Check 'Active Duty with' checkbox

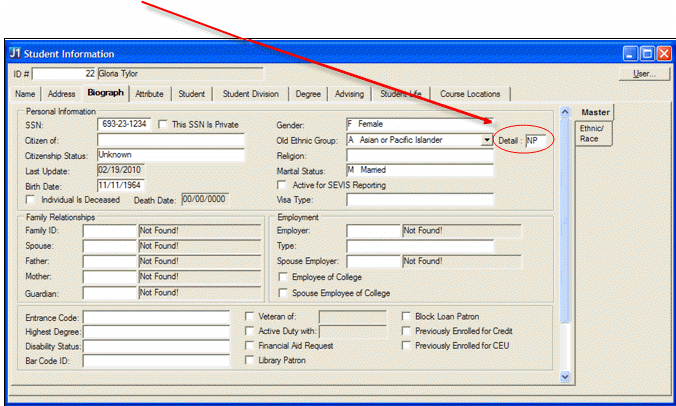pyautogui.click(x=249, y=331)
